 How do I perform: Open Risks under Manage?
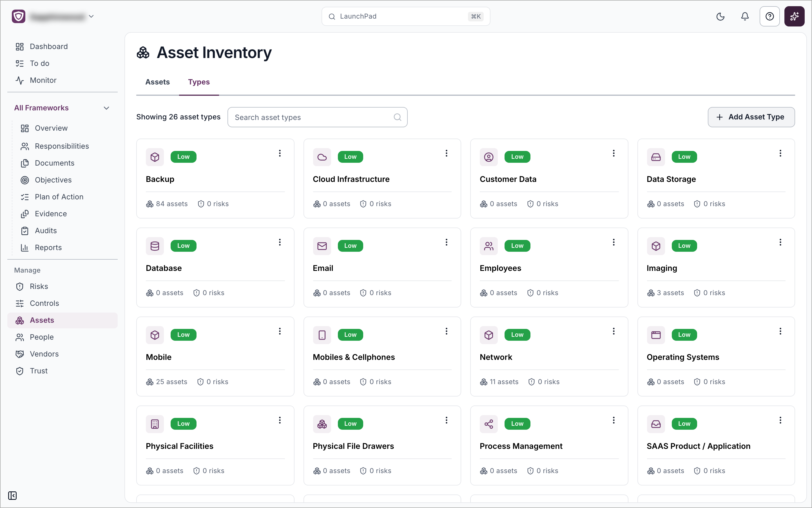[x=63, y=287]
